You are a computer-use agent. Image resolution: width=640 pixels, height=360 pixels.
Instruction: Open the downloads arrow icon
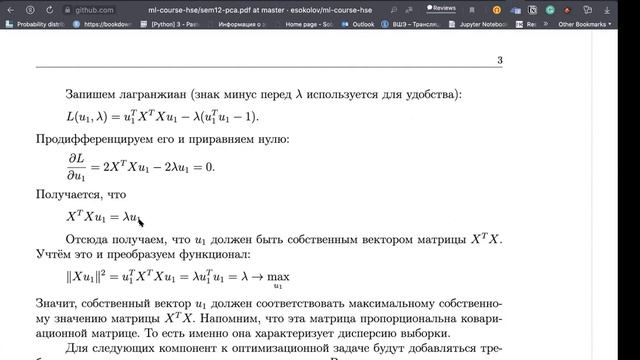[607, 10]
